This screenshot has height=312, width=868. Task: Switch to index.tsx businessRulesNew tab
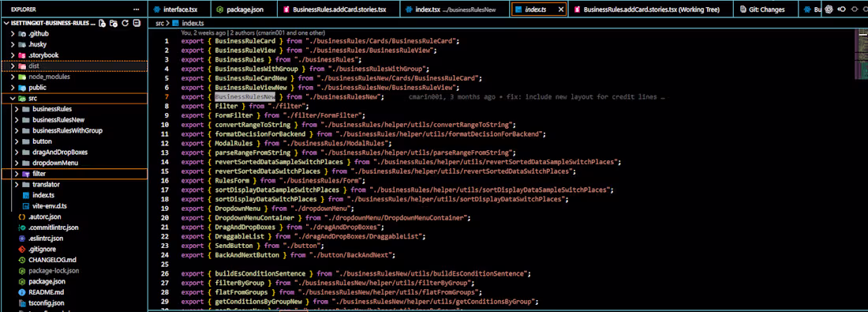coord(455,9)
